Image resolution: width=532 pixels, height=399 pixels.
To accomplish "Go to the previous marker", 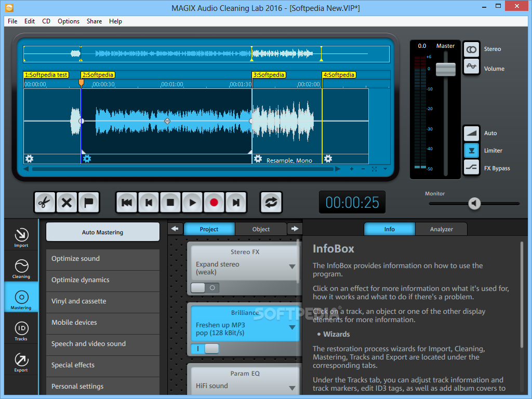I will [x=149, y=203].
